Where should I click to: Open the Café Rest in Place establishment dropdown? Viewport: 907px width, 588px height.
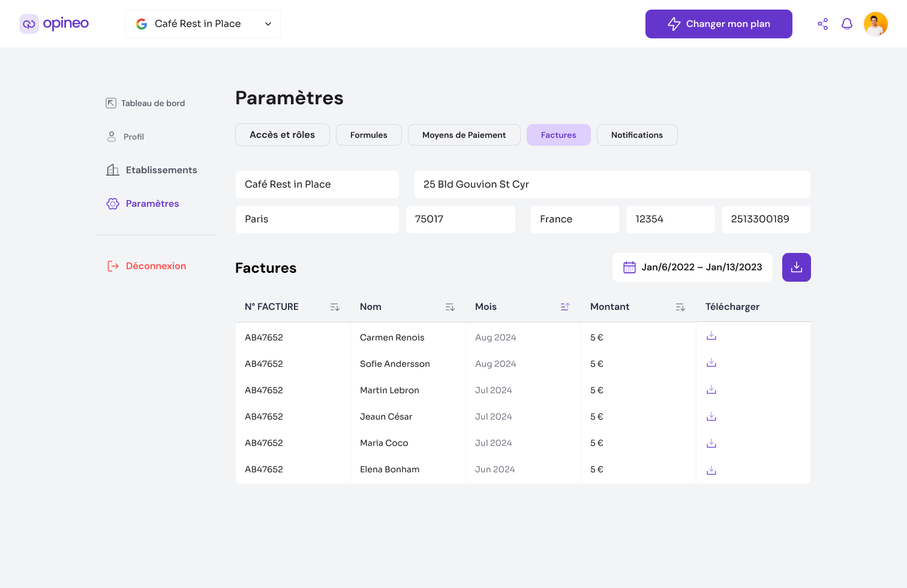point(202,23)
